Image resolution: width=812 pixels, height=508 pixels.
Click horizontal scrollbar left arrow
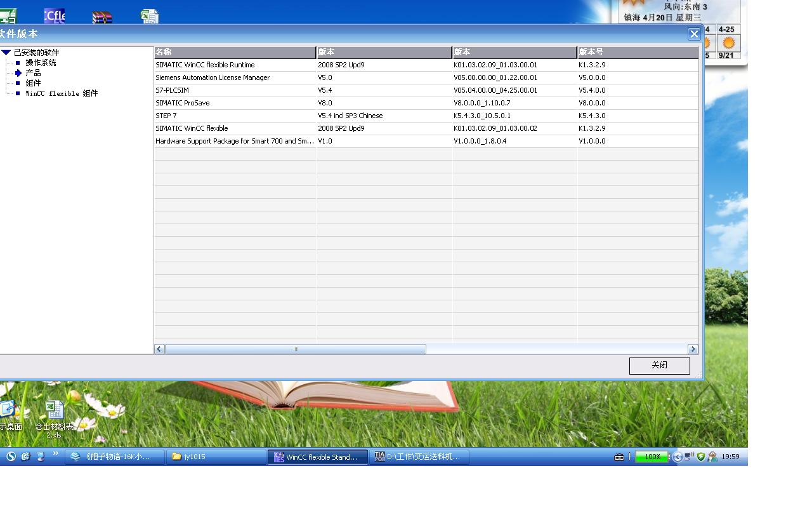pos(160,349)
